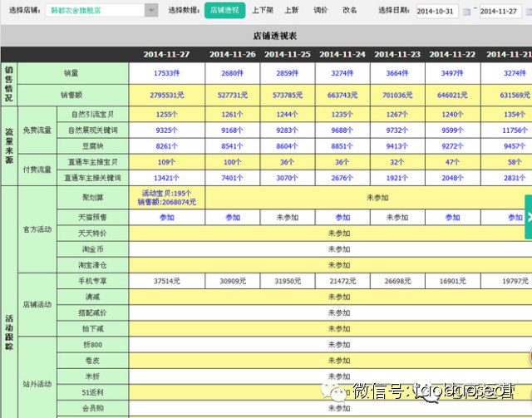Click the 拍下减 row label
Screen dimensions: 532x418
click(92, 329)
